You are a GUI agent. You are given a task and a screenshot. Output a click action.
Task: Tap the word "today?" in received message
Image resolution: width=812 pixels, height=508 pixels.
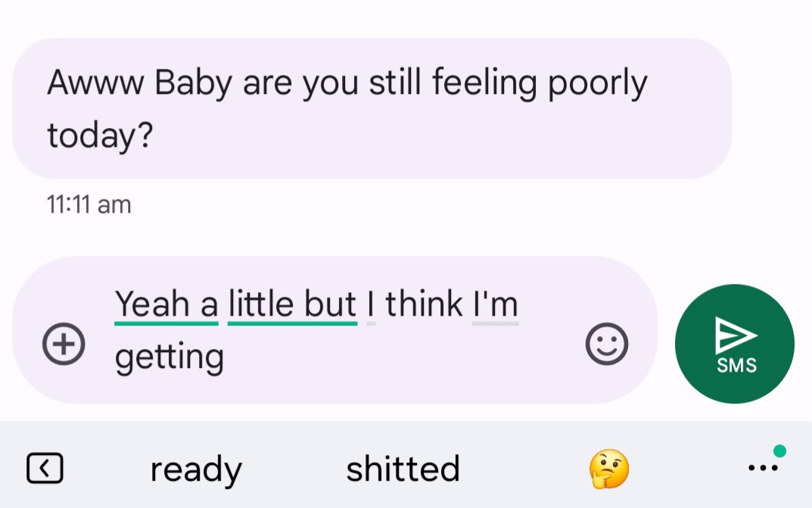click(100, 136)
